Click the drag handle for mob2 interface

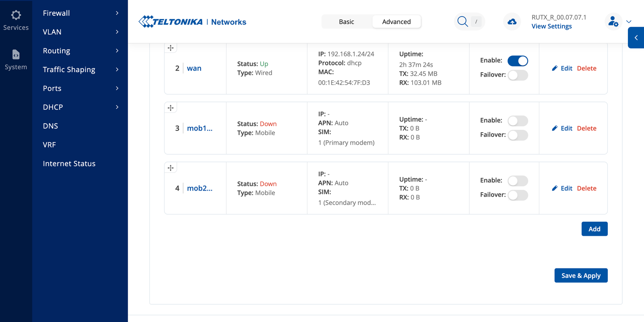click(x=171, y=168)
